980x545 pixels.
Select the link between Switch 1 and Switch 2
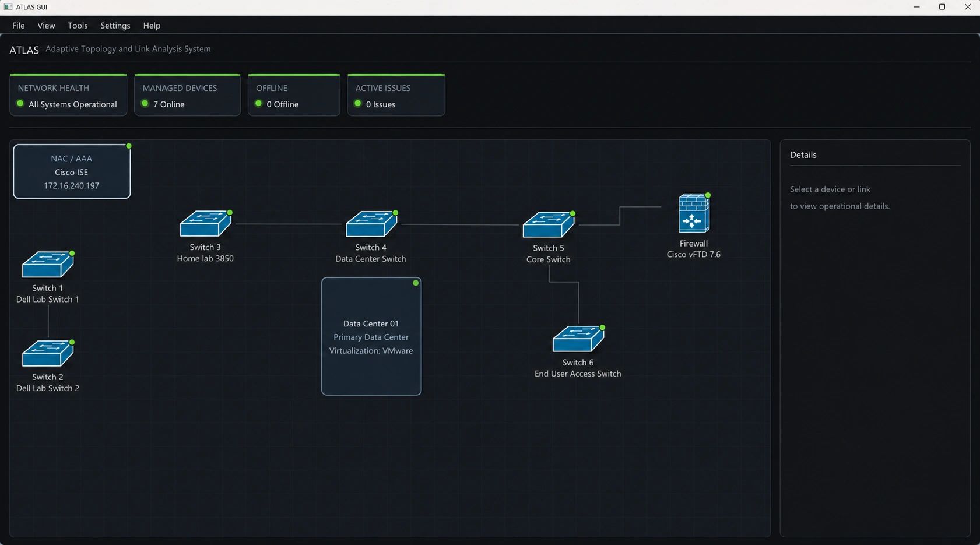tap(48, 322)
